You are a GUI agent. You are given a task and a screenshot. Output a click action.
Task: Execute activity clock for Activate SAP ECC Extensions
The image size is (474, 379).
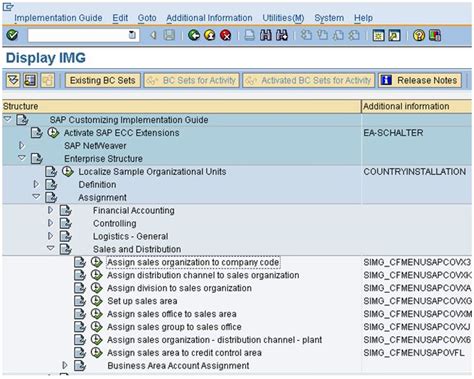(53, 133)
